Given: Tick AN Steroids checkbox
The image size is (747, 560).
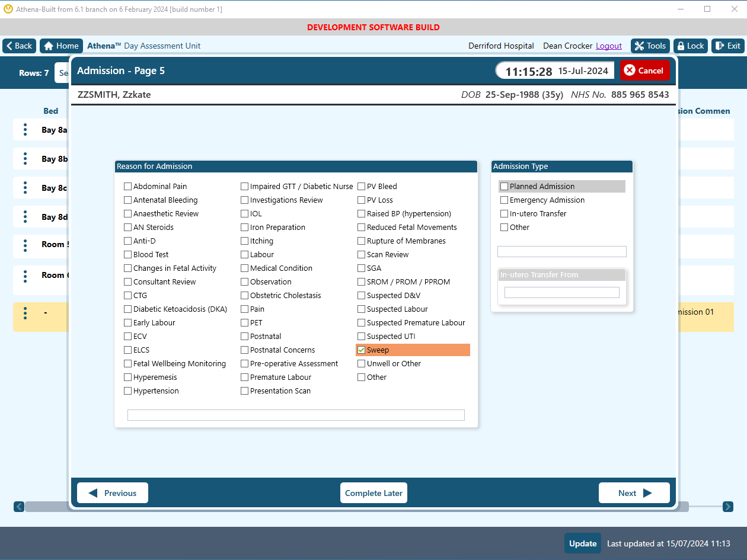Looking at the screenshot, I should pos(127,227).
